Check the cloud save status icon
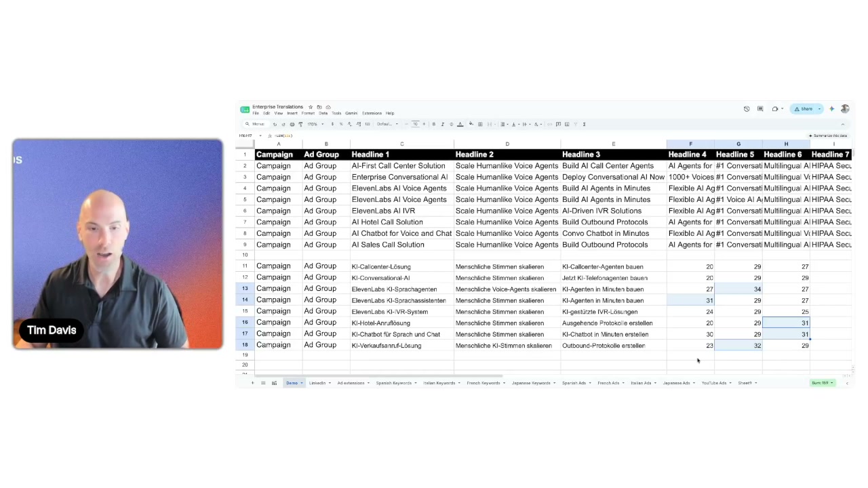Screen dimensions: 868x488 pyautogui.click(x=328, y=107)
